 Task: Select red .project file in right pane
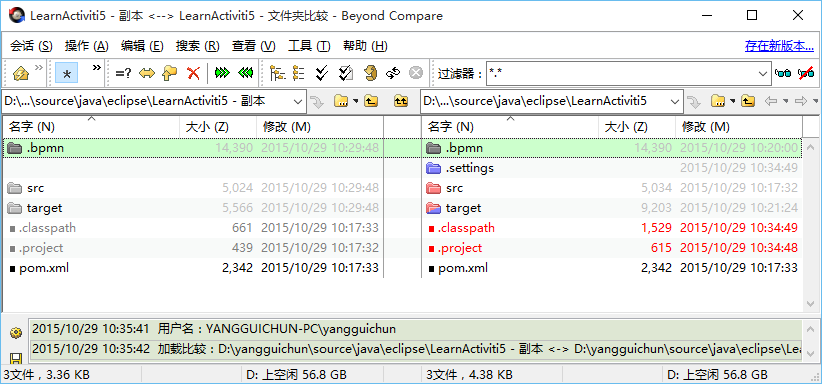[612, 248]
